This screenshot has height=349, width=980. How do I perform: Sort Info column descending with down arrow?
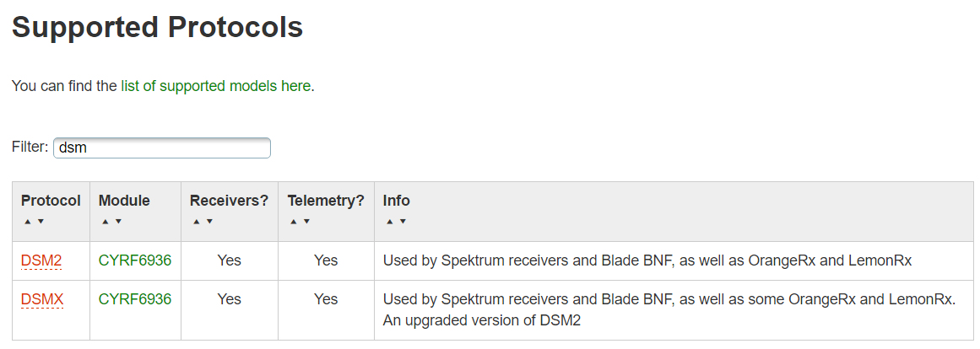(x=403, y=222)
